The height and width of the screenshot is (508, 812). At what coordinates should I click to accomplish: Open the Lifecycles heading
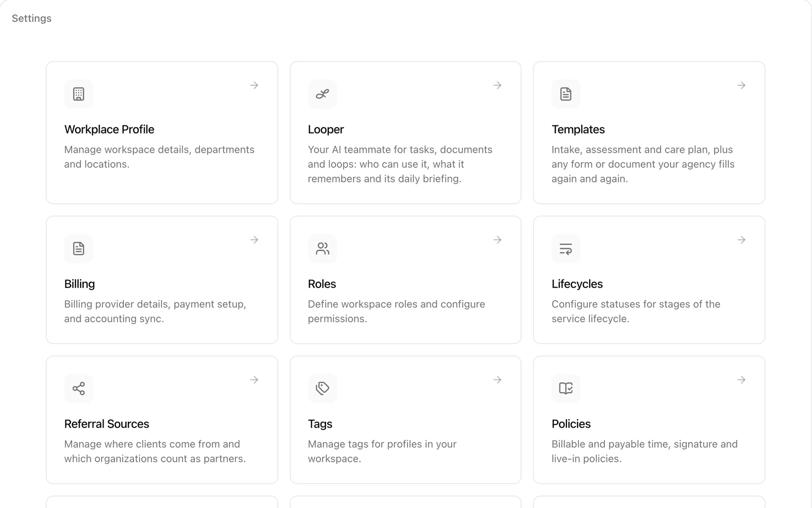pyautogui.click(x=577, y=284)
